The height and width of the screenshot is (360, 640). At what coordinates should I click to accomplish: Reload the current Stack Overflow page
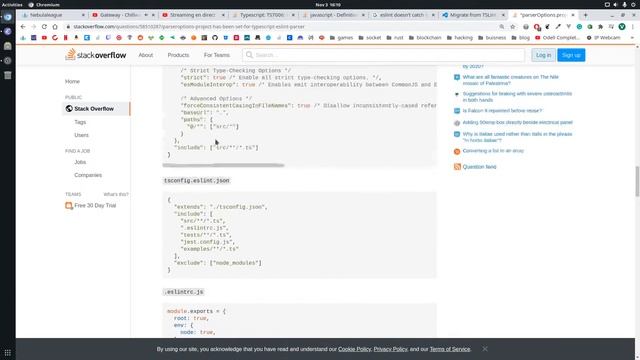pos(44,27)
